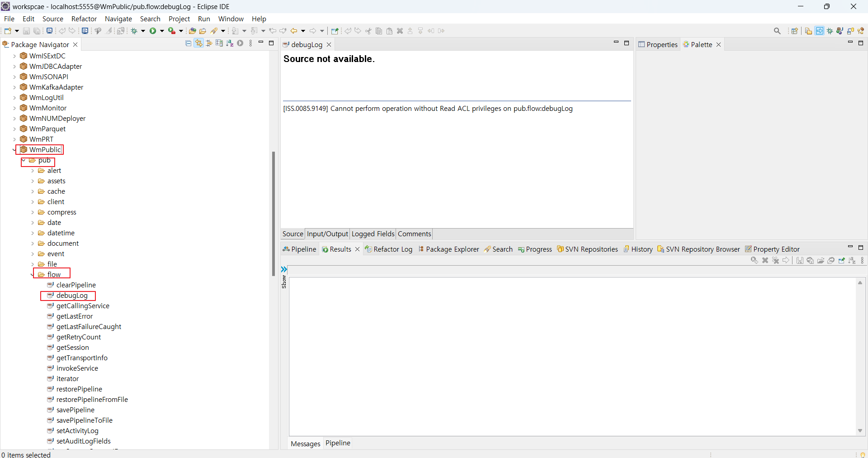The height and width of the screenshot is (458, 868).
Task: Collapse the flow folder
Action: click(33, 275)
